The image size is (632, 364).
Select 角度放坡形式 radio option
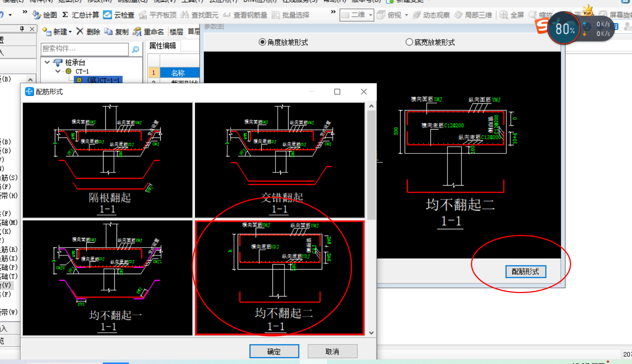(x=283, y=42)
